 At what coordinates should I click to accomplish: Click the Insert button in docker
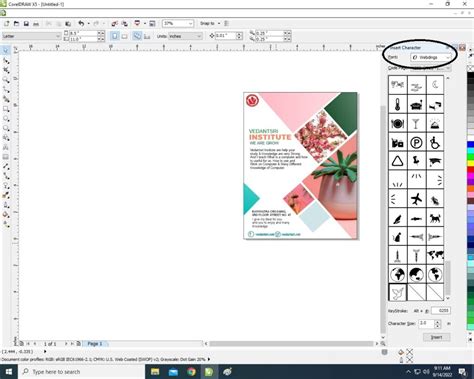pos(436,337)
